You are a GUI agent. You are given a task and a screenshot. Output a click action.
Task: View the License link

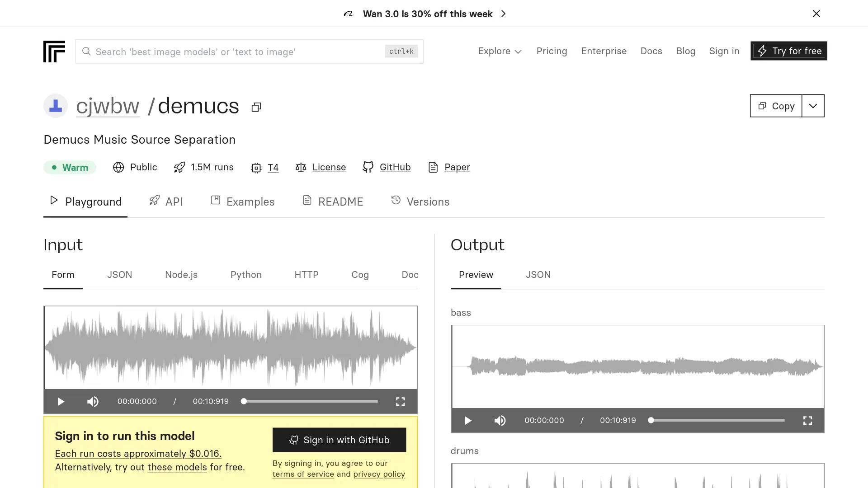coord(329,167)
